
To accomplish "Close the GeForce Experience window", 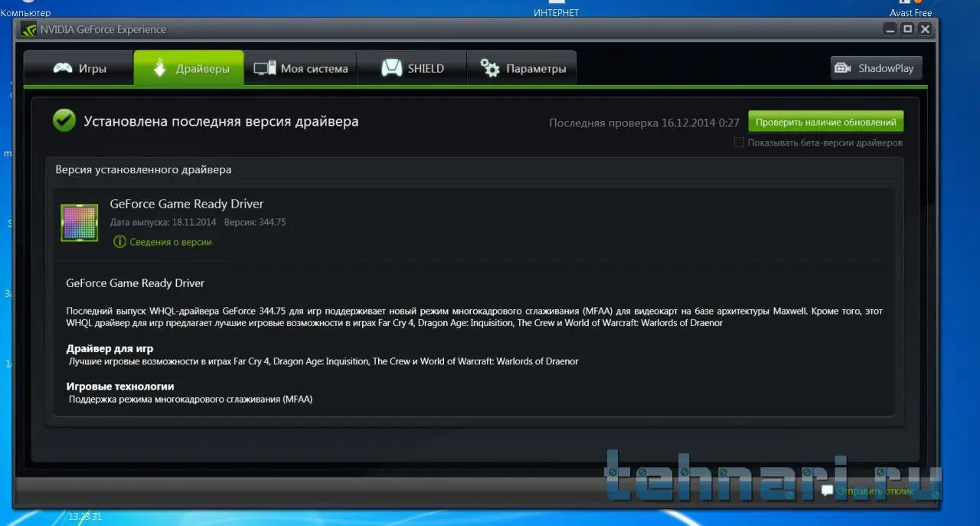I will click(926, 29).
